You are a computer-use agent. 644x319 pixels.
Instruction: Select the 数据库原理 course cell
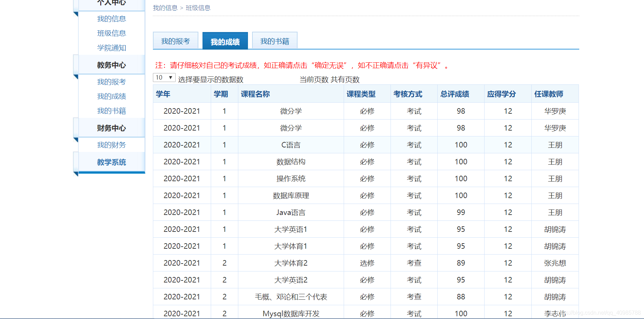291,195
